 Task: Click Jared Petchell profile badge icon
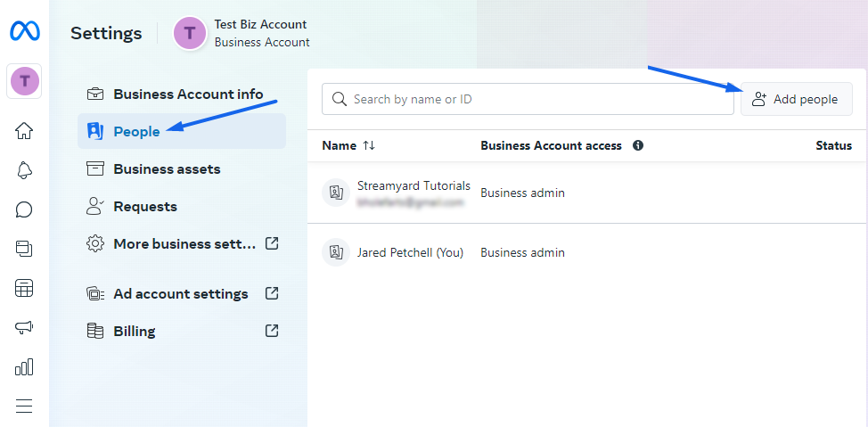pyautogui.click(x=336, y=252)
